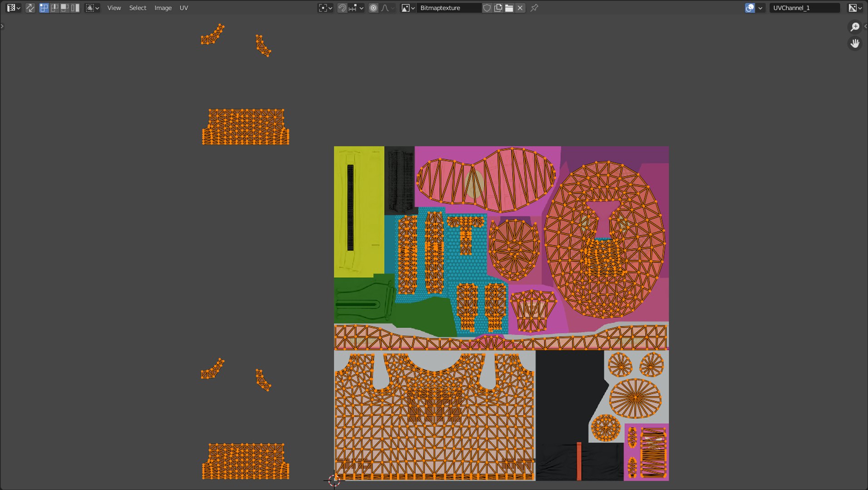Click the pan hand gizmo

(x=855, y=44)
